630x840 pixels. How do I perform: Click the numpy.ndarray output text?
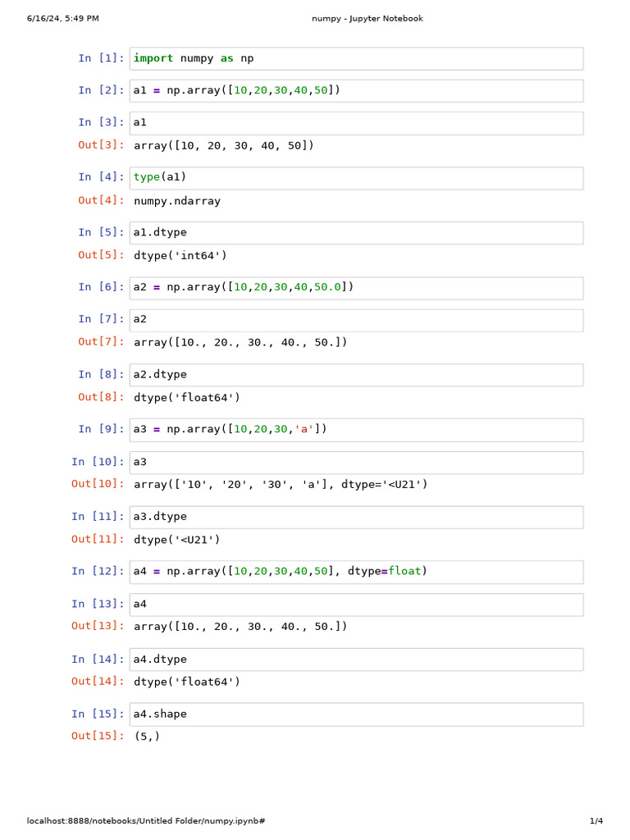pyautogui.click(x=177, y=201)
